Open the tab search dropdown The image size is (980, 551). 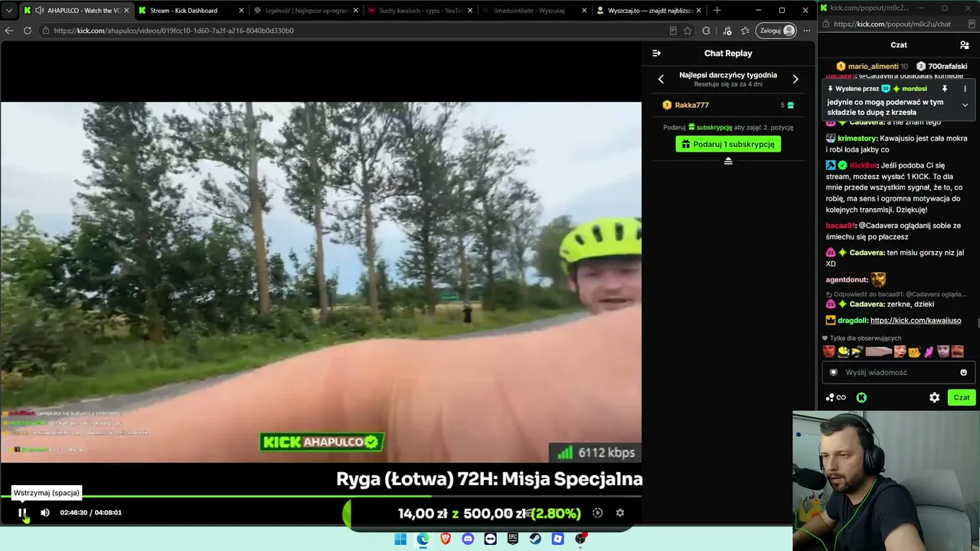tap(8, 11)
